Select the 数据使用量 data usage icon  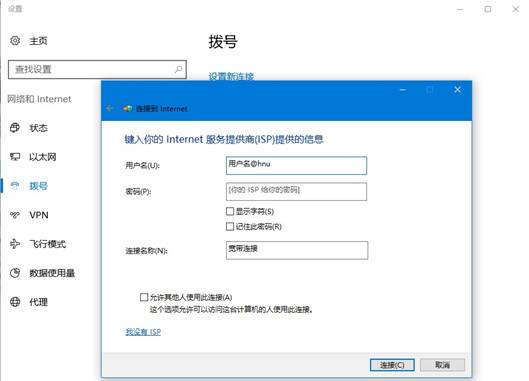pyautogui.click(x=15, y=273)
